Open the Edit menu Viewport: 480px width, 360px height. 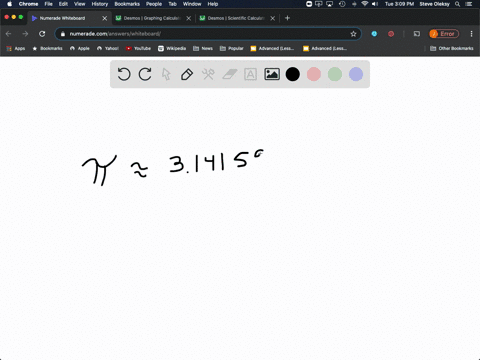[63, 4]
